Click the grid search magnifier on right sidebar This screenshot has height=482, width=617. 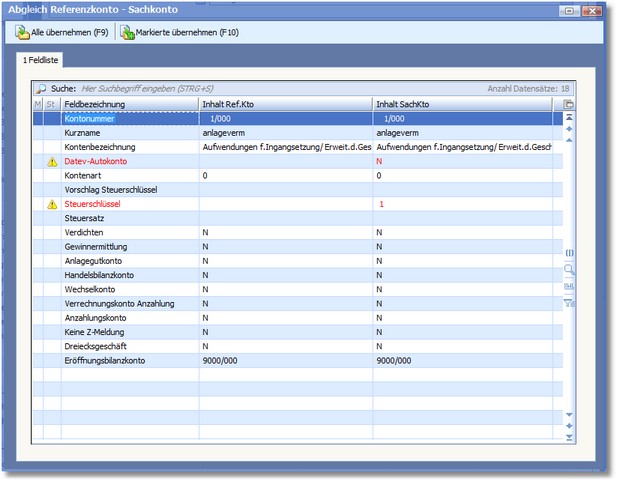point(569,269)
